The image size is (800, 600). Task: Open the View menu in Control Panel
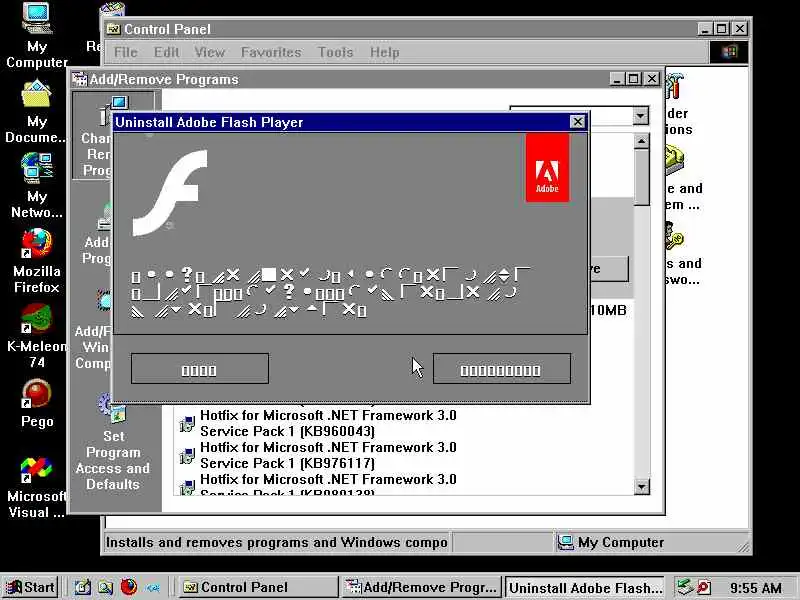coord(209,52)
